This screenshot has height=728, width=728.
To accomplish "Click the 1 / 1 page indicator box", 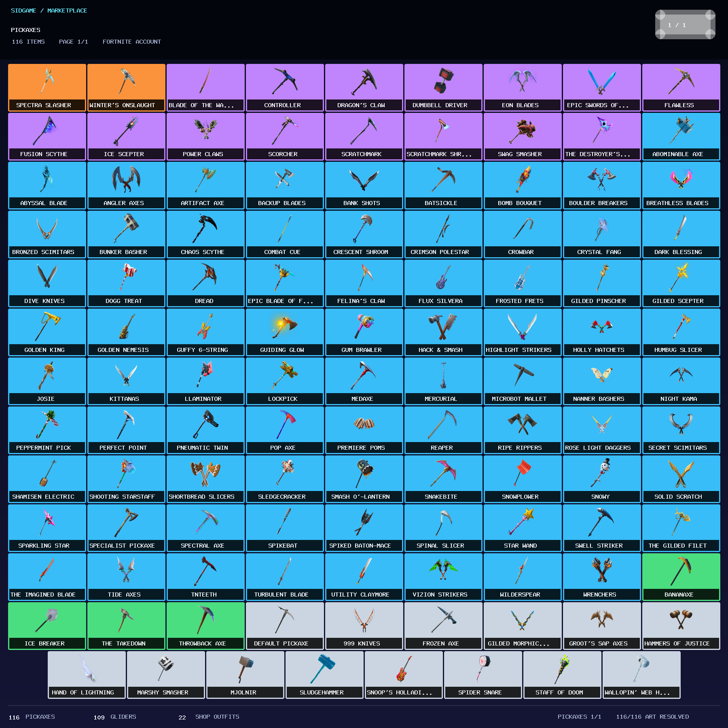I will (x=685, y=25).
